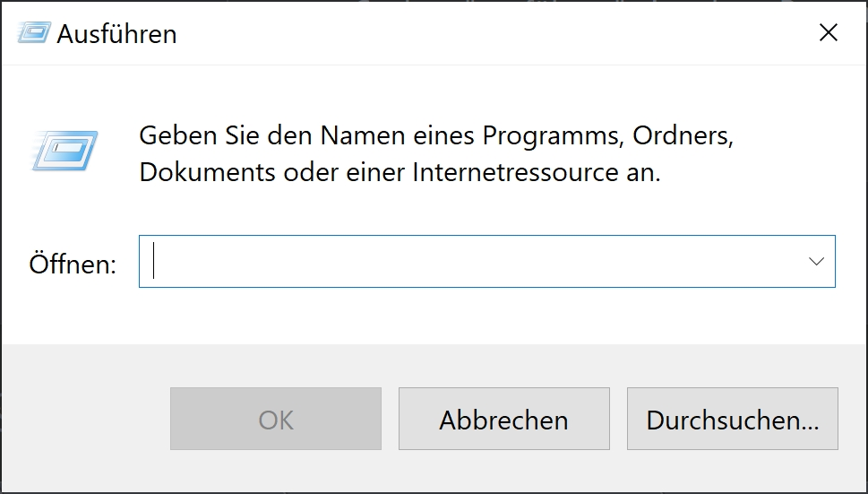Click into the Öffnen text input field
868x494 pixels.
[466, 262]
